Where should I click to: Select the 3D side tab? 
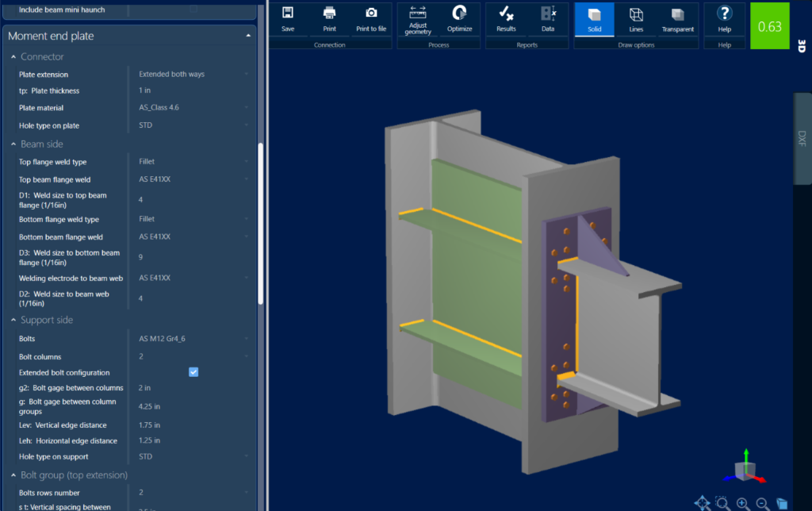(802, 46)
